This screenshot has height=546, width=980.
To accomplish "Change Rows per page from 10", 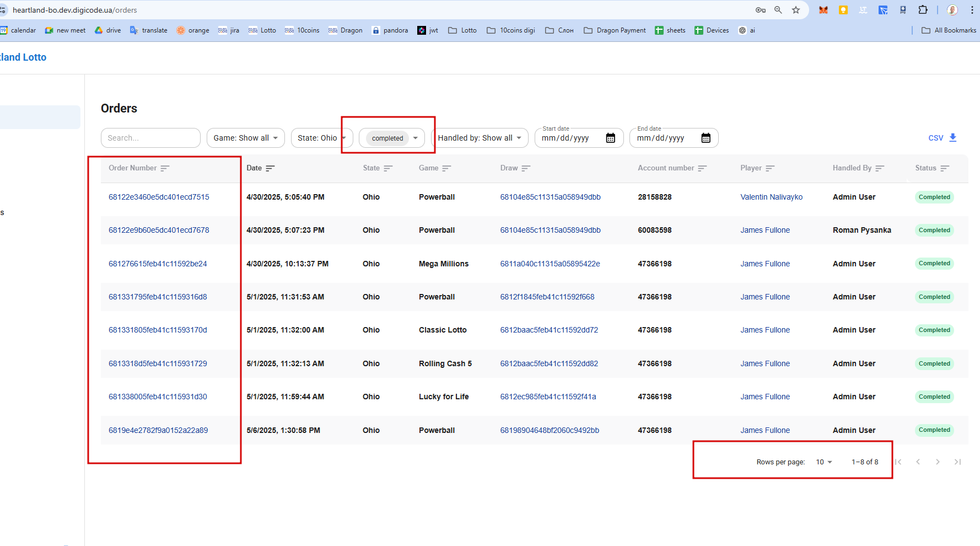I will pos(824,462).
